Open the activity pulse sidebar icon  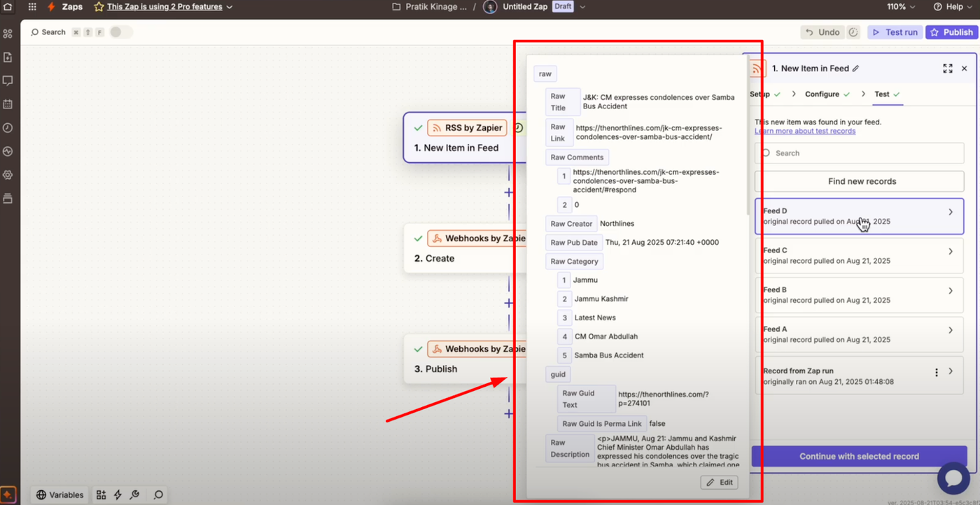click(x=8, y=151)
